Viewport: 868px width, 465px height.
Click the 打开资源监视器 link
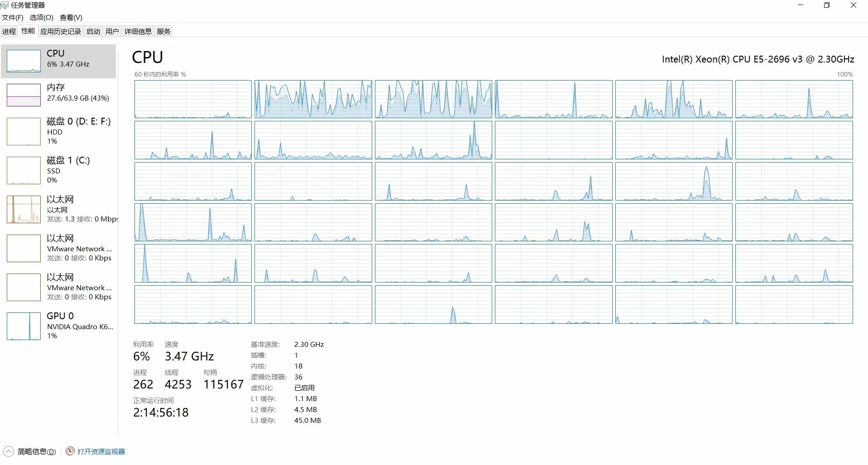point(101,451)
